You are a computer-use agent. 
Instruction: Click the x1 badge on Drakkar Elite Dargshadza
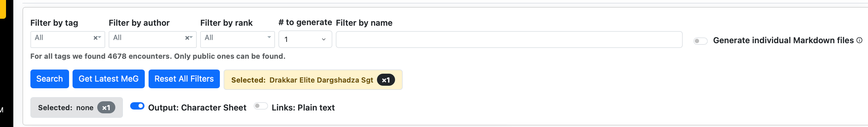(386, 80)
